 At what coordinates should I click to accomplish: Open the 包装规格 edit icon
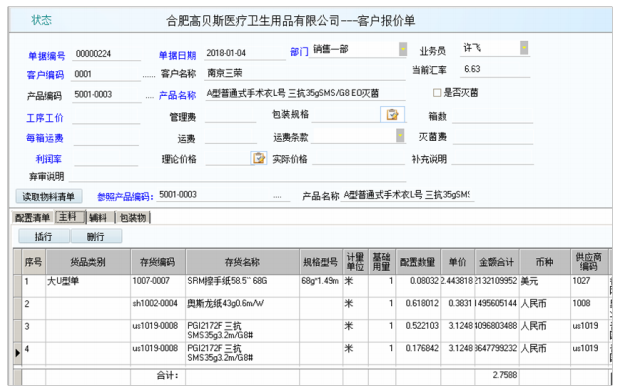click(392, 114)
